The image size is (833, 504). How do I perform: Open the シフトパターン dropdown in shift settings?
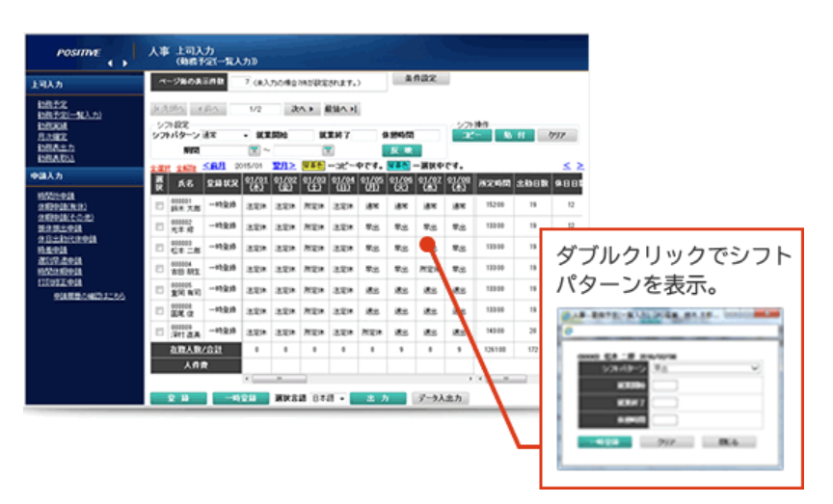(x=226, y=135)
